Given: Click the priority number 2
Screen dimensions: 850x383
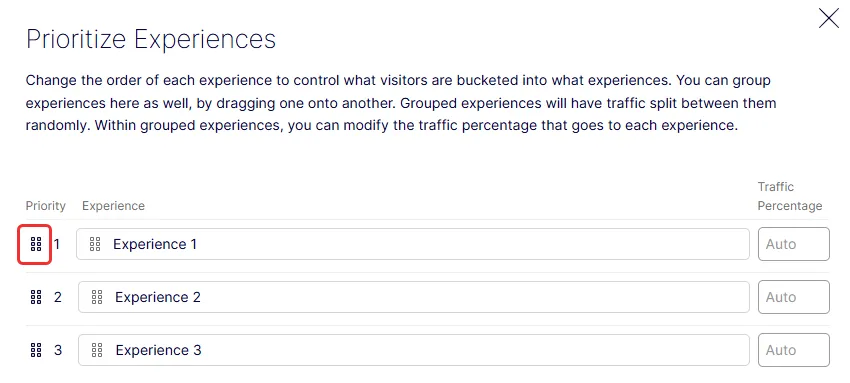Looking at the screenshot, I should coord(57,297).
